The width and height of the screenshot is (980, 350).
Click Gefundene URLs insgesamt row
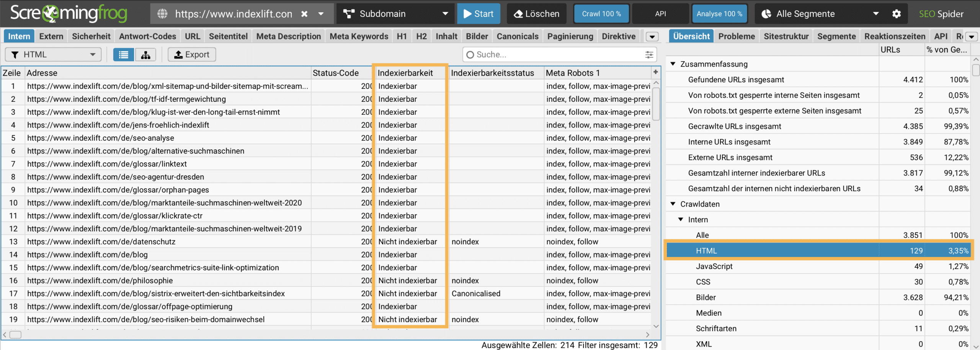point(818,80)
